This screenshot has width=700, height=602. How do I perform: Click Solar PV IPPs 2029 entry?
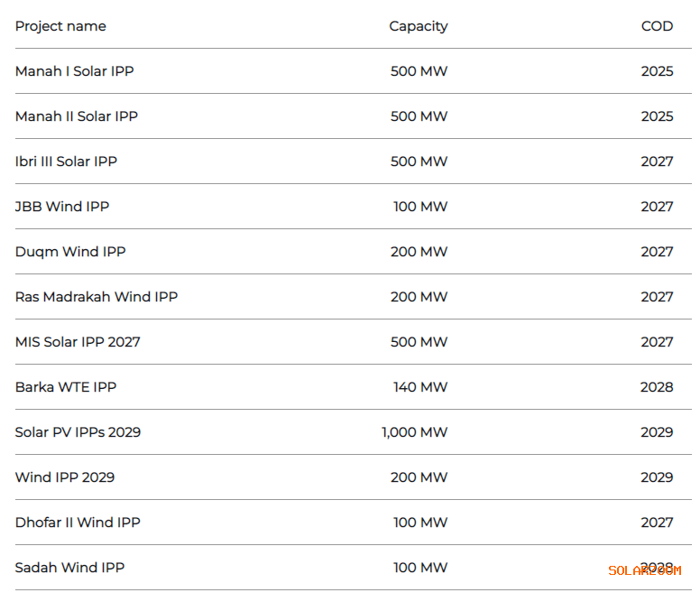tap(78, 432)
